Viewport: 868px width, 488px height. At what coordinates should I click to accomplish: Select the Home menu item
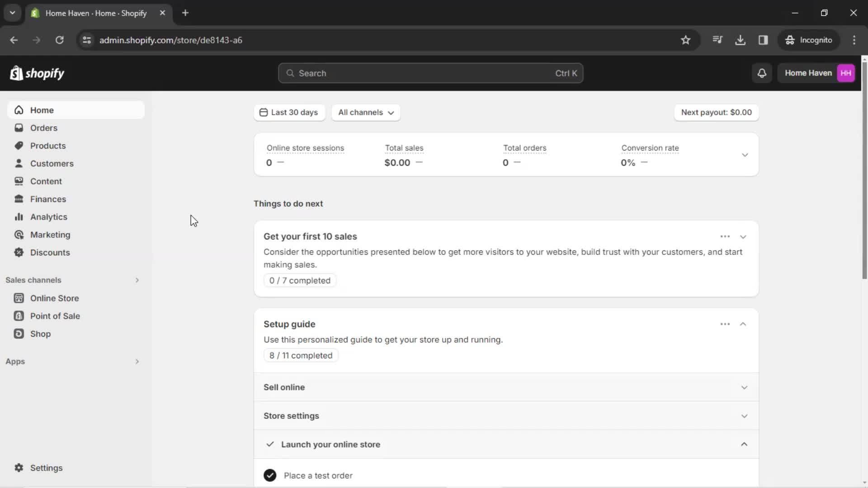[42, 110]
